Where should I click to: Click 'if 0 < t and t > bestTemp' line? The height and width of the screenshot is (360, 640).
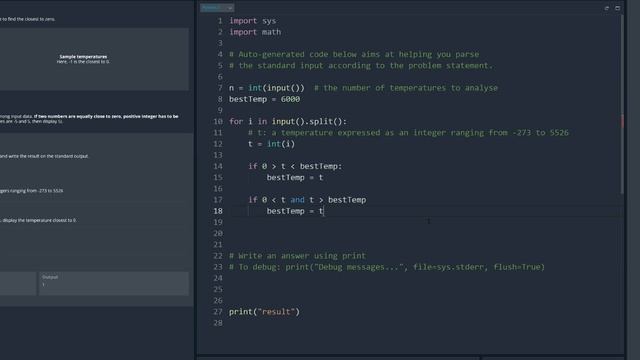[307, 200]
